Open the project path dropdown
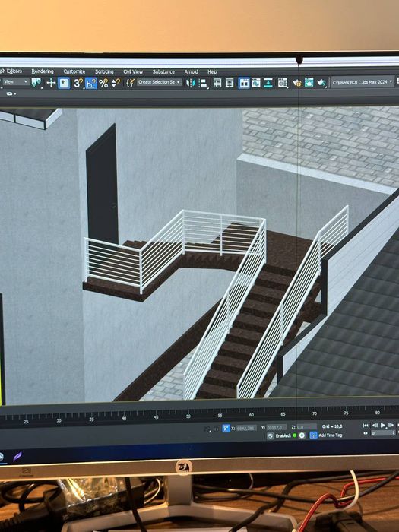 tap(363, 82)
